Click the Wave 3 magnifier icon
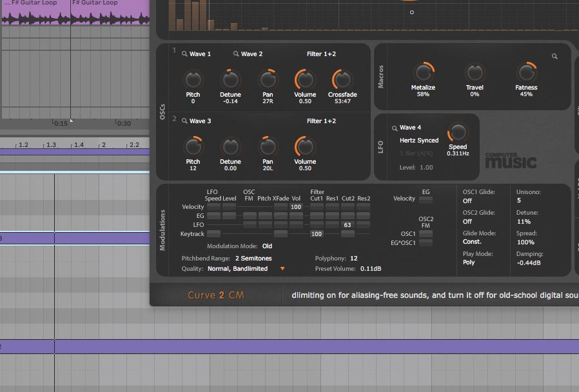Viewport: 579px width, 392px height. tap(183, 121)
